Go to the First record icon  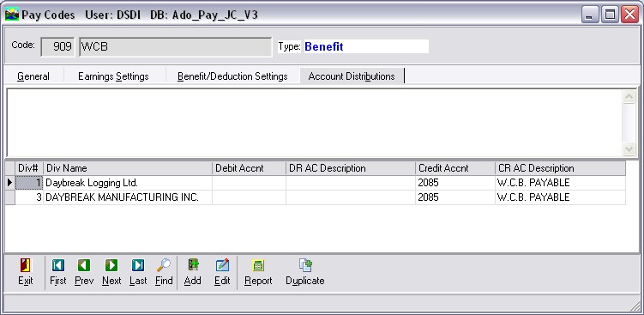58,265
